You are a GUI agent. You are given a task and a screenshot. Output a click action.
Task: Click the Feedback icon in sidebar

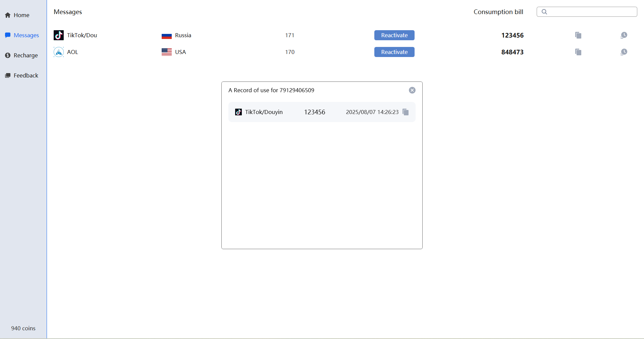[7, 75]
